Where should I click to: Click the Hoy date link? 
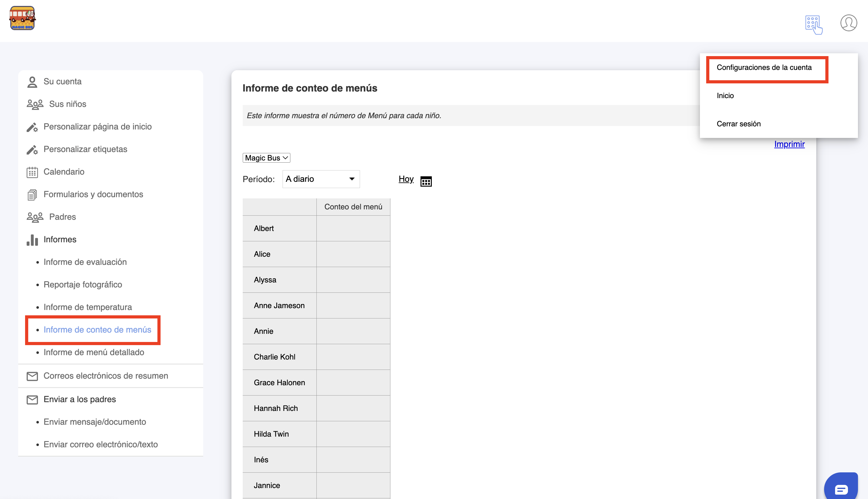coord(406,179)
